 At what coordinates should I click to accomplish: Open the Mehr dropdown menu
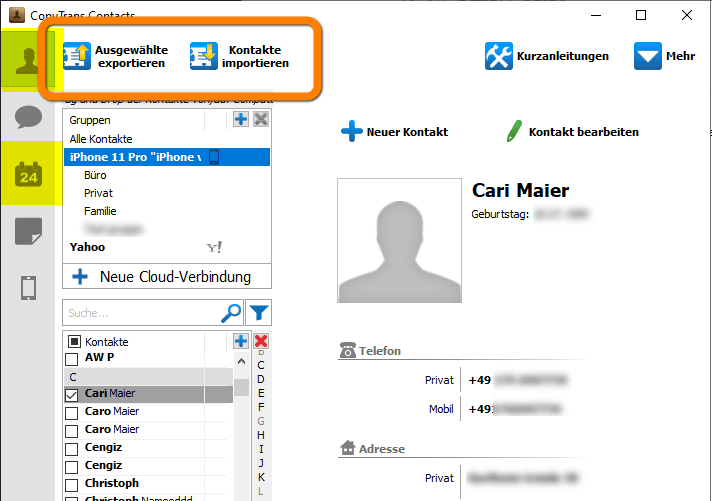(x=664, y=56)
